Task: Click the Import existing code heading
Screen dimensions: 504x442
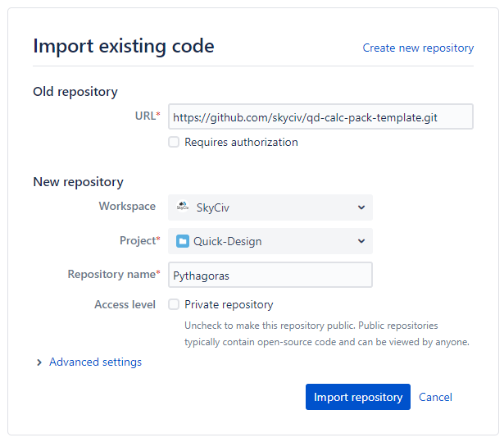Action: 124,46
